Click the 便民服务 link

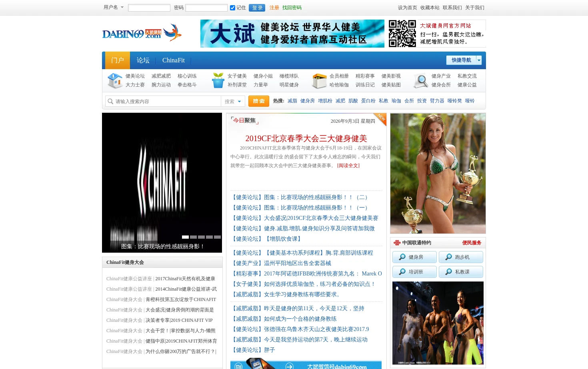click(472, 243)
